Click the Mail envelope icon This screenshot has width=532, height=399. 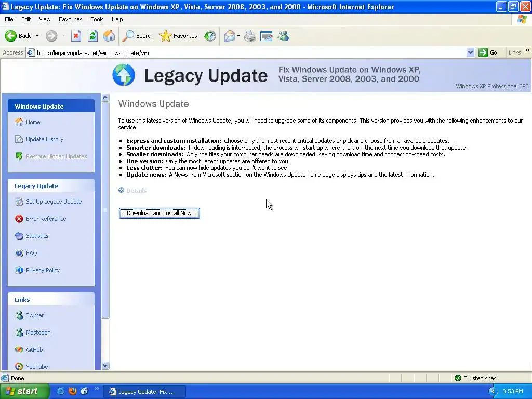[230, 36]
